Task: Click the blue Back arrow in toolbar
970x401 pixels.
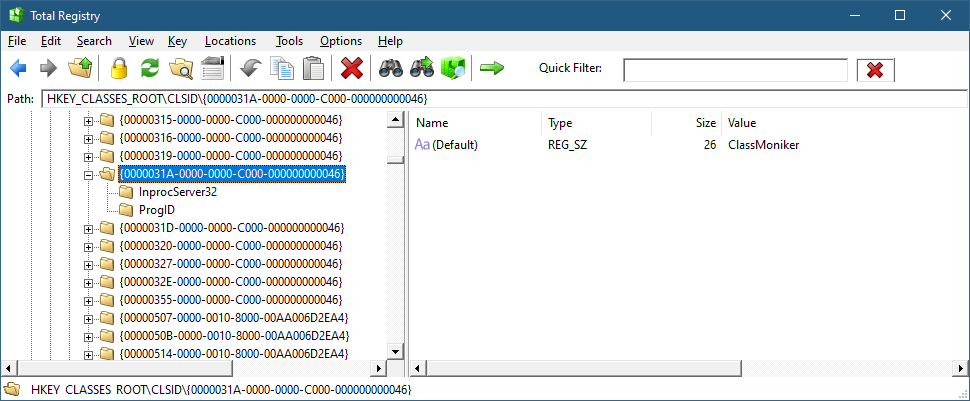Action: point(18,69)
